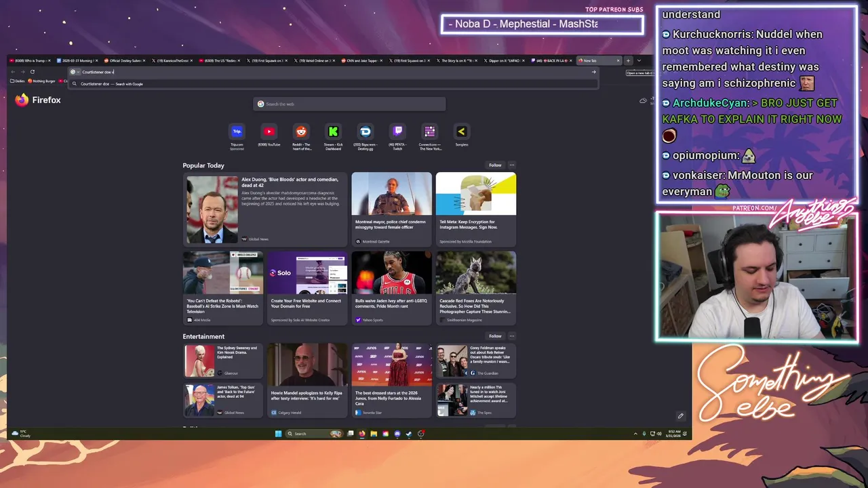Open the Songless shortcut tile

click(x=462, y=136)
